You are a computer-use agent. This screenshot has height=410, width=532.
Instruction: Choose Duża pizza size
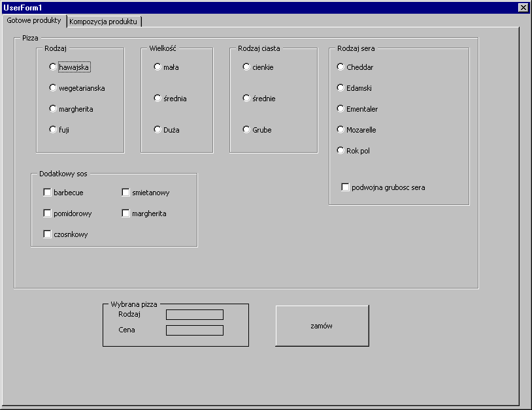coord(158,129)
